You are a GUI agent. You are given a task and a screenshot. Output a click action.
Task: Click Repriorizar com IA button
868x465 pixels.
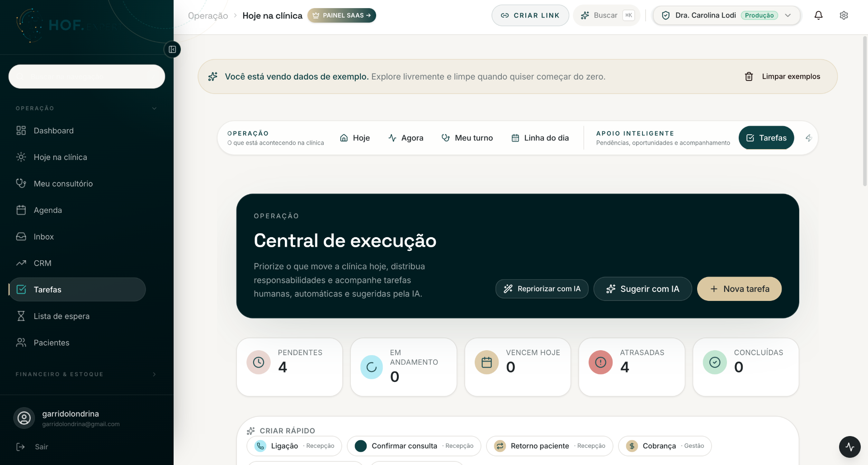[542, 289]
